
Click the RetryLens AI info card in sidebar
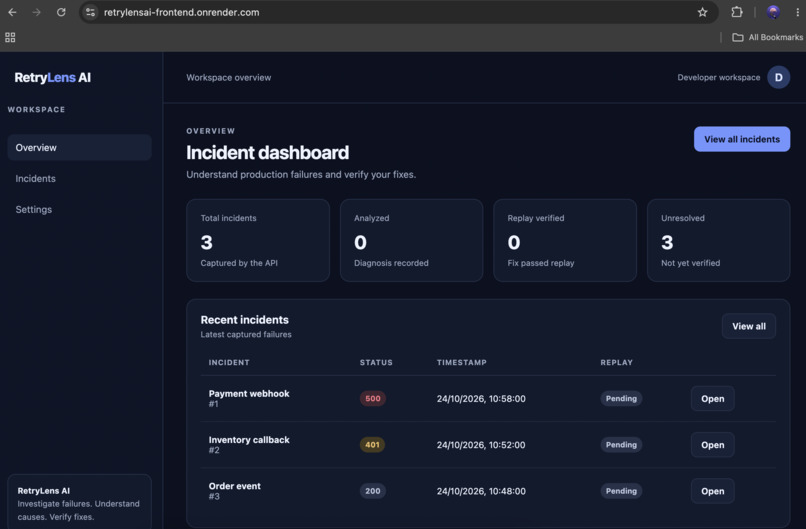pyautogui.click(x=79, y=502)
